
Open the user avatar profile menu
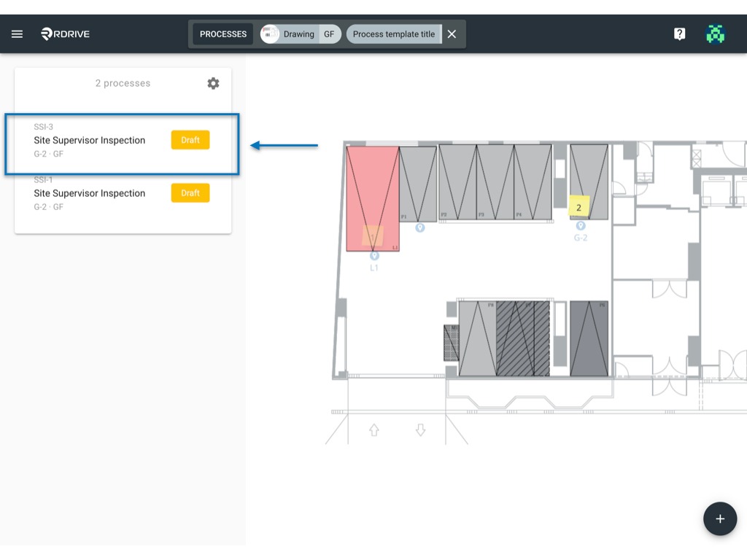(x=715, y=34)
